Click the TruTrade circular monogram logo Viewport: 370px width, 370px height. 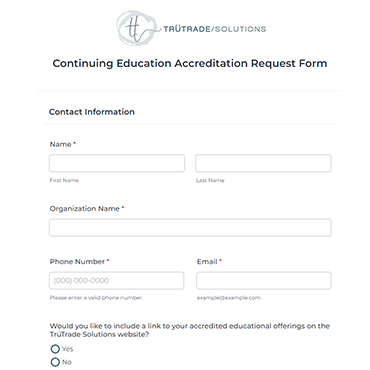136,28
